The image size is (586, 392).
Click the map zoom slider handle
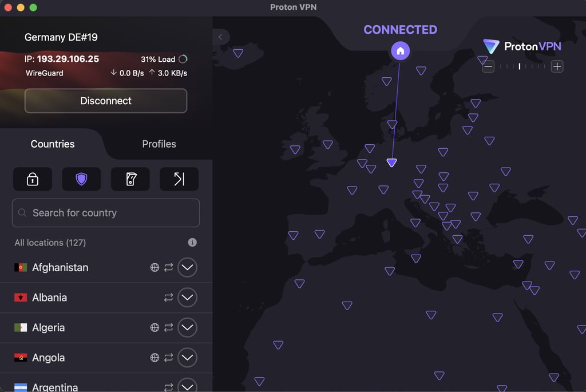pyautogui.click(x=520, y=66)
